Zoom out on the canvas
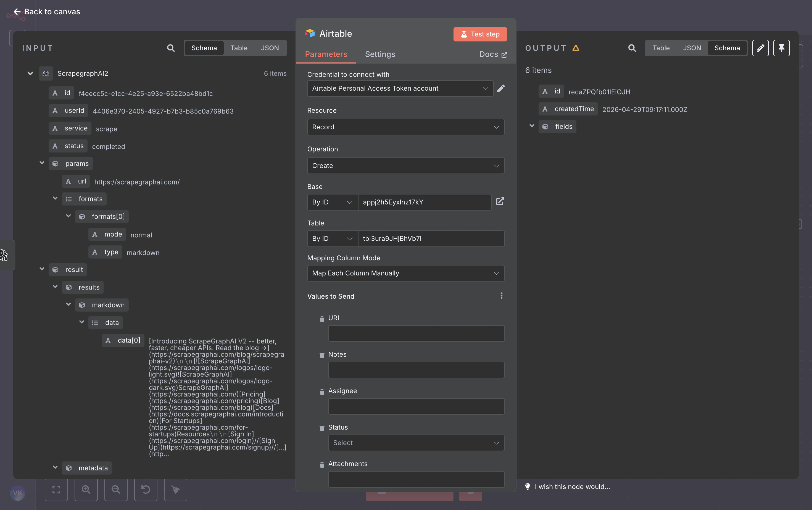The width and height of the screenshot is (812, 510). [116, 490]
